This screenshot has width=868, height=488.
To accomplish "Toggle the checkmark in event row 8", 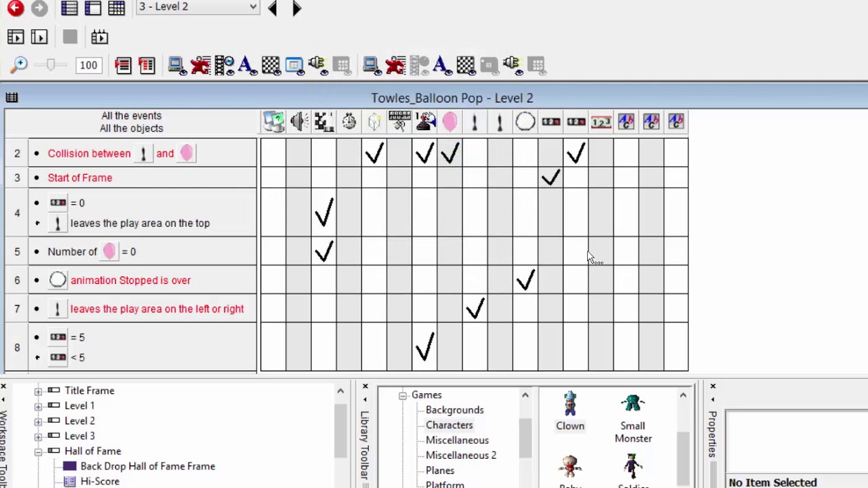I will point(425,347).
